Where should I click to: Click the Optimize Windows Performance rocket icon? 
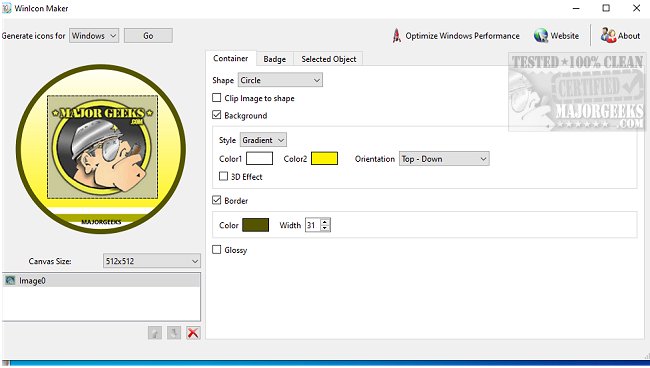tap(397, 36)
